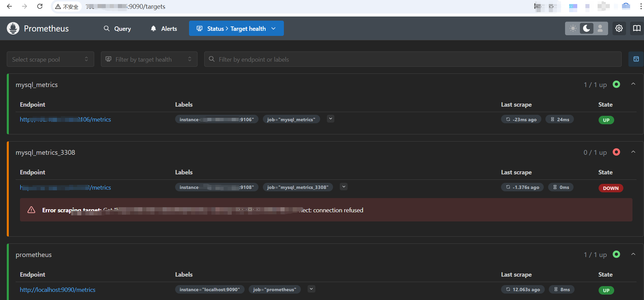This screenshot has height=300, width=644.
Task: Click the collapse-all pools button
Action: (x=636, y=59)
